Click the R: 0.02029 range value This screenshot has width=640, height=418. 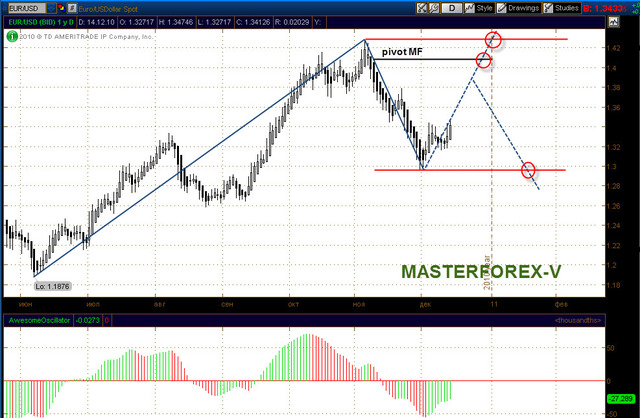point(292,22)
